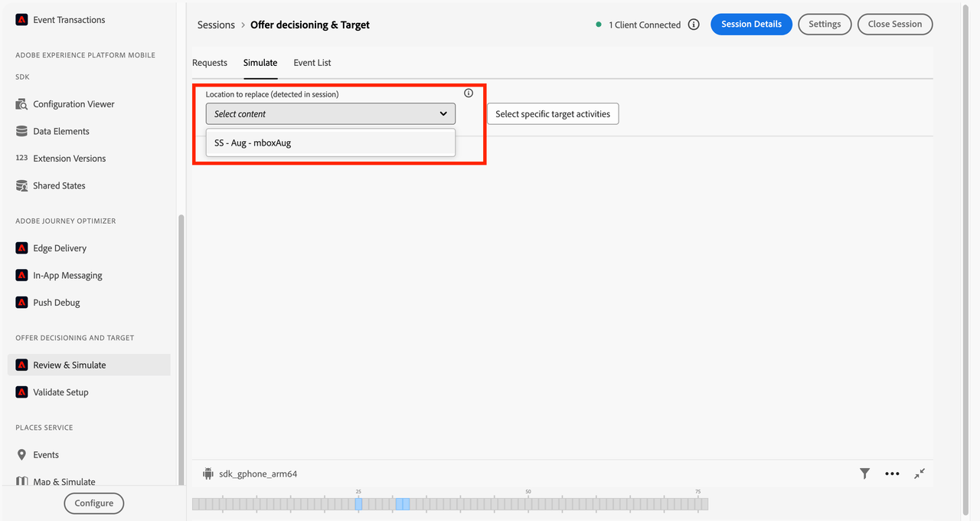This screenshot has height=521, width=980.
Task: Open the Events panel under Places Service
Action: (47, 454)
